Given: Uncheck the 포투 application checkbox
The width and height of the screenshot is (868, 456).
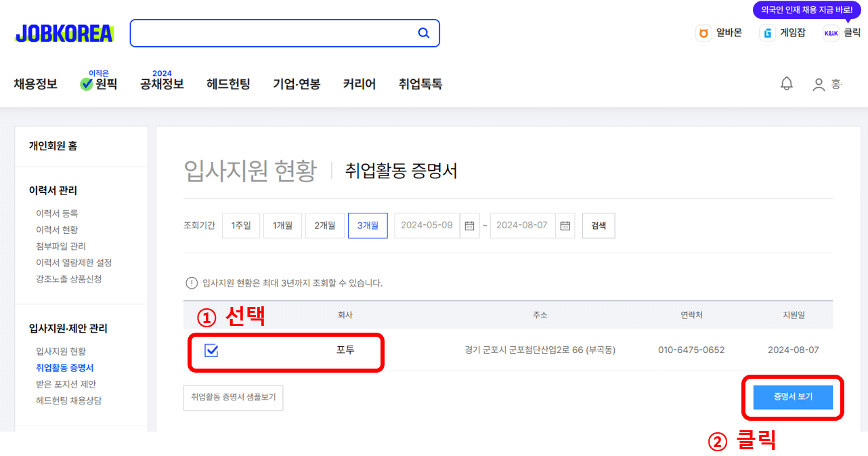Looking at the screenshot, I should tap(212, 350).
